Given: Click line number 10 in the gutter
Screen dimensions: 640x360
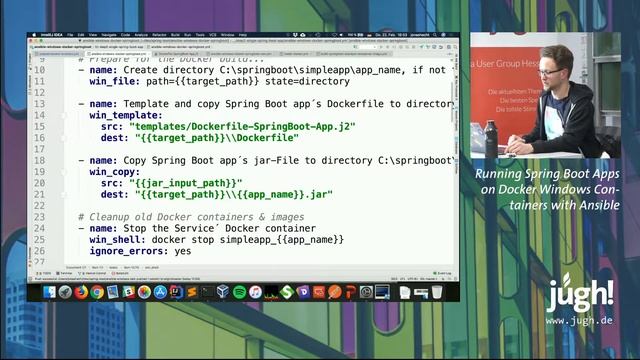Looking at the screenshot, I should point(39,70).
